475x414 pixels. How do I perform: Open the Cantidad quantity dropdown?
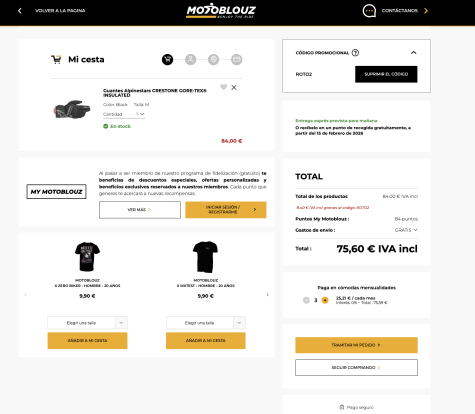tap(124, 114)
